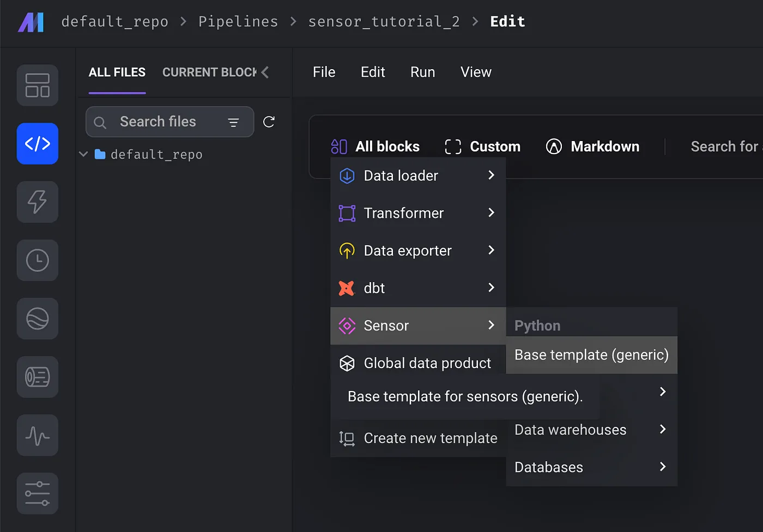The width and height of the screenshot is (763, 532).
Task: Open the triggers lightning bolt icon
Action: click(38, 202)
